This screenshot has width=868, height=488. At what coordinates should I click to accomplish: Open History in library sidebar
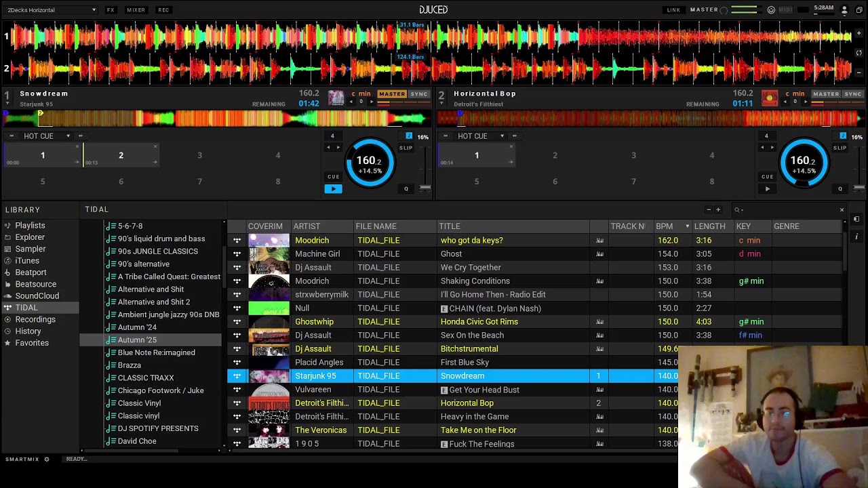[x=28, y=331]
